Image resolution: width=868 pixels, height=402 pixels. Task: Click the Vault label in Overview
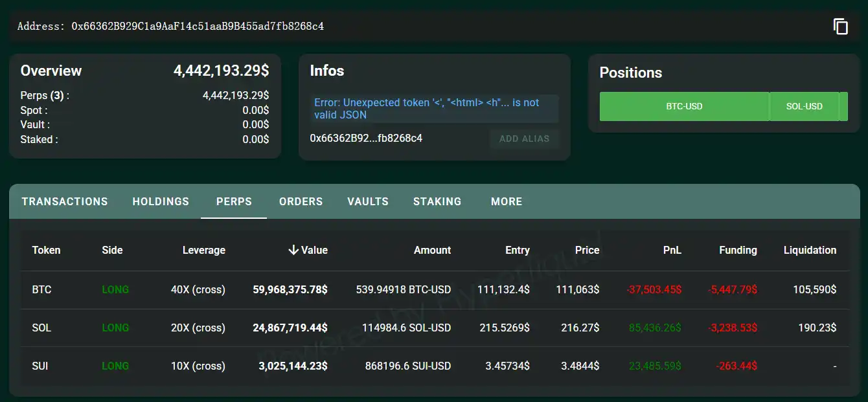click(35, 124)
